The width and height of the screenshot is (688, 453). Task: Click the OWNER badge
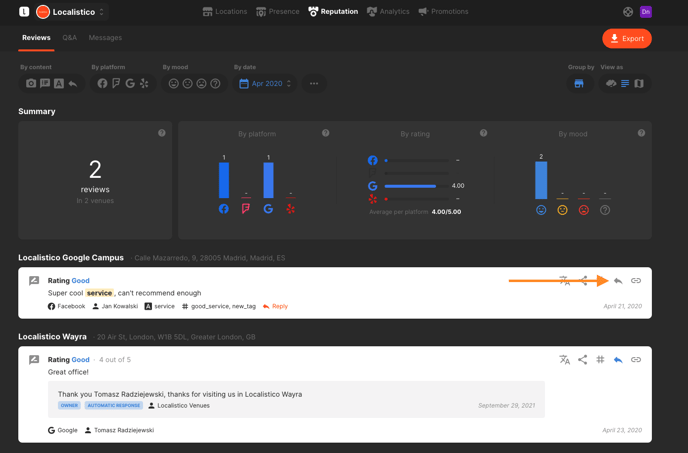pyautogui.click(x=69, y=406)
